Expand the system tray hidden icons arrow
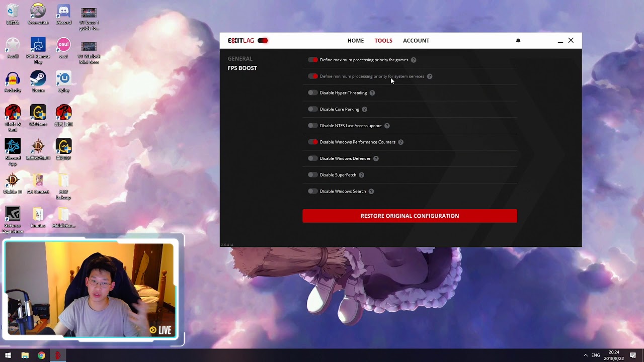This screenshot has width=644, height=362. tap(585, 355)
